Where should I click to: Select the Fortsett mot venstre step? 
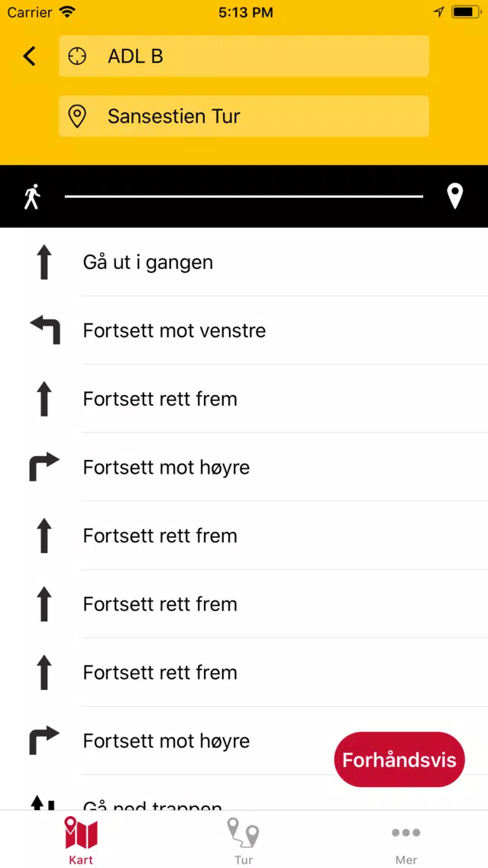(244, 331)
